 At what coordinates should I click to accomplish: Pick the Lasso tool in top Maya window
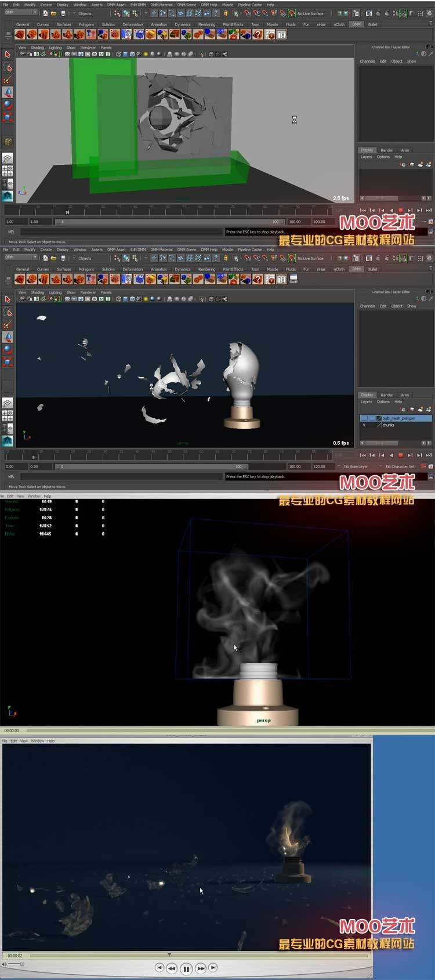[8, 67]
